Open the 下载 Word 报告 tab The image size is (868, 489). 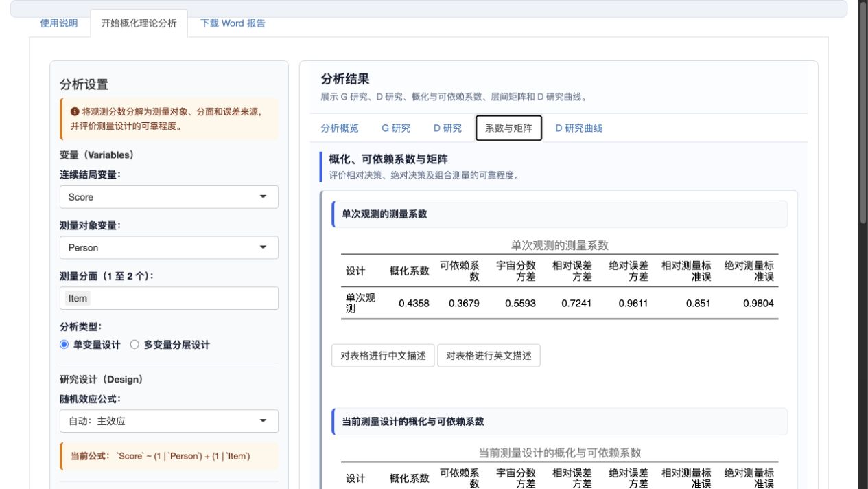tap(233, 23)
